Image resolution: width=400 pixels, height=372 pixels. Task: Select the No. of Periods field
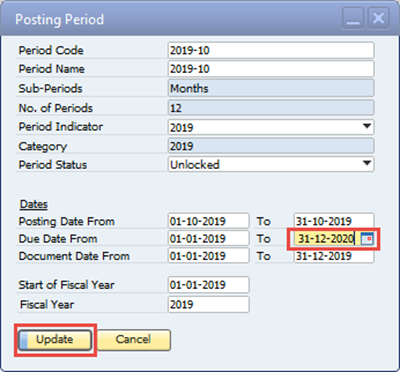point(271,108)
